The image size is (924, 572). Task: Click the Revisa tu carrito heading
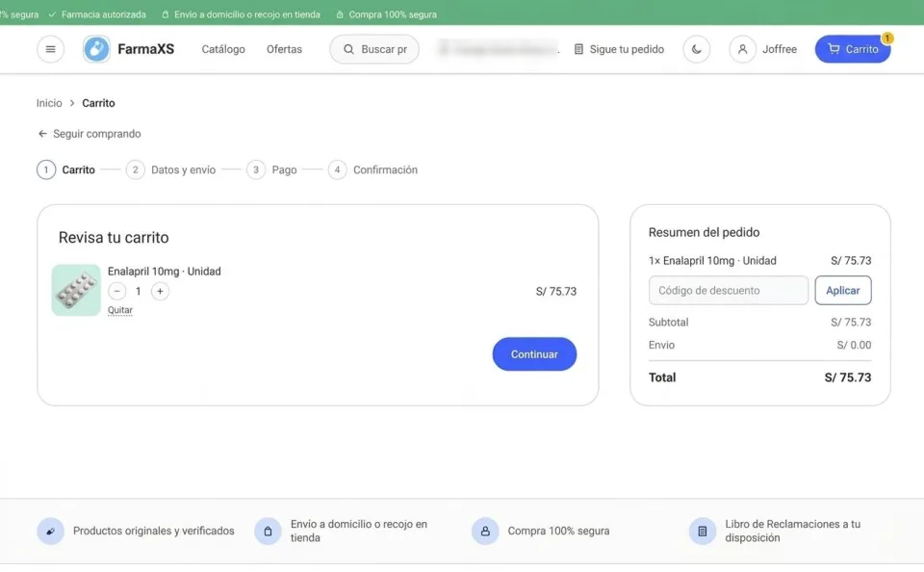tap(114, 237)
